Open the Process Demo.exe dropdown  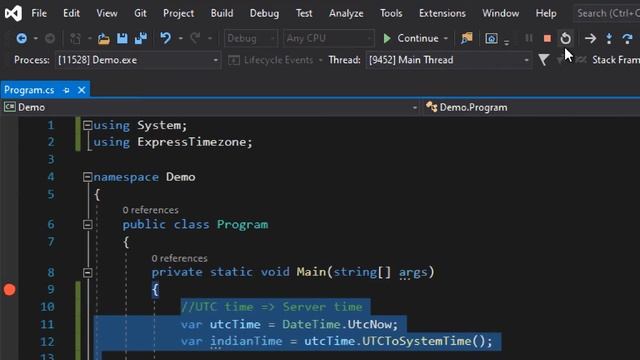[138, 60]
